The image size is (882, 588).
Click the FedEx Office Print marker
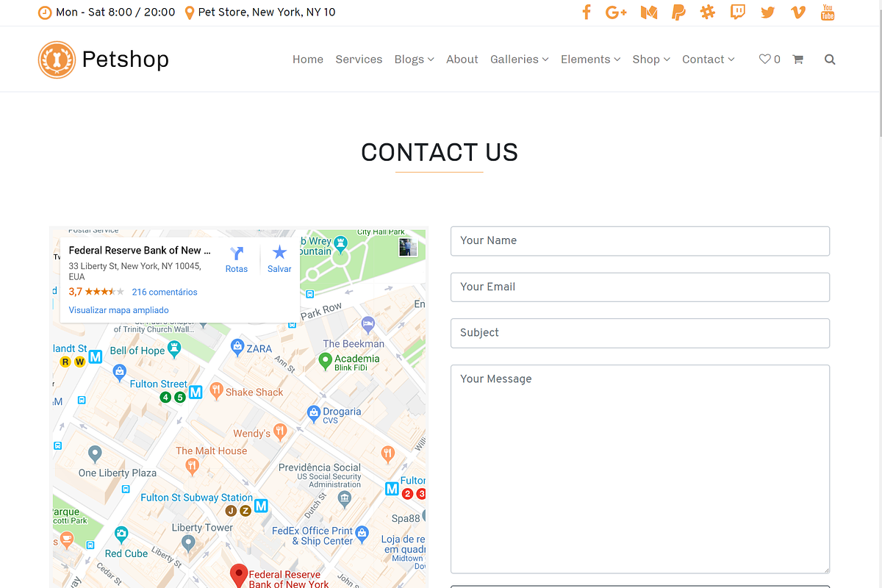[362, 532]
